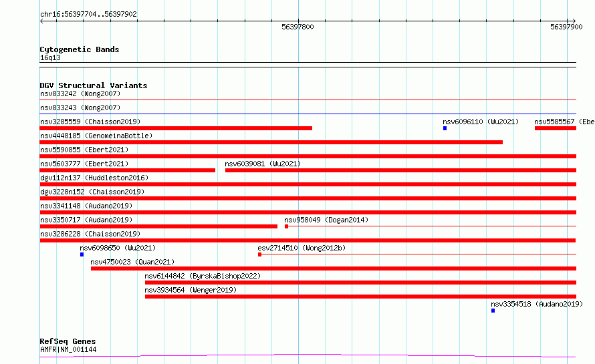Open nsv4448185 (GenomeinaBottle) variant label

coord(96,136)
